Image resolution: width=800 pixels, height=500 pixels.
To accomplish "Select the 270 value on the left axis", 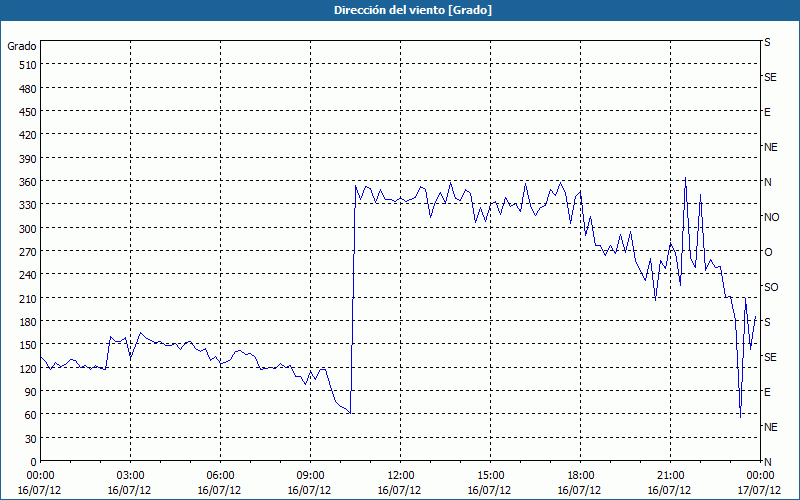I will pyautogui.click(x=29, y=252).
